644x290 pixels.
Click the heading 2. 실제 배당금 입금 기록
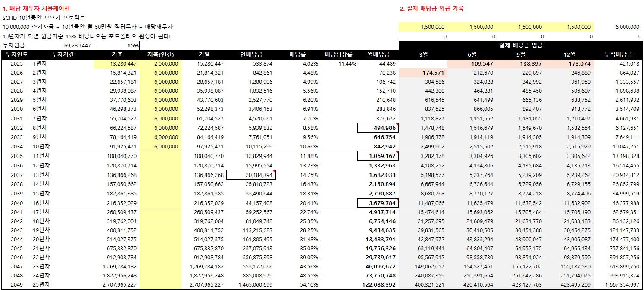[x=432, y=7]
